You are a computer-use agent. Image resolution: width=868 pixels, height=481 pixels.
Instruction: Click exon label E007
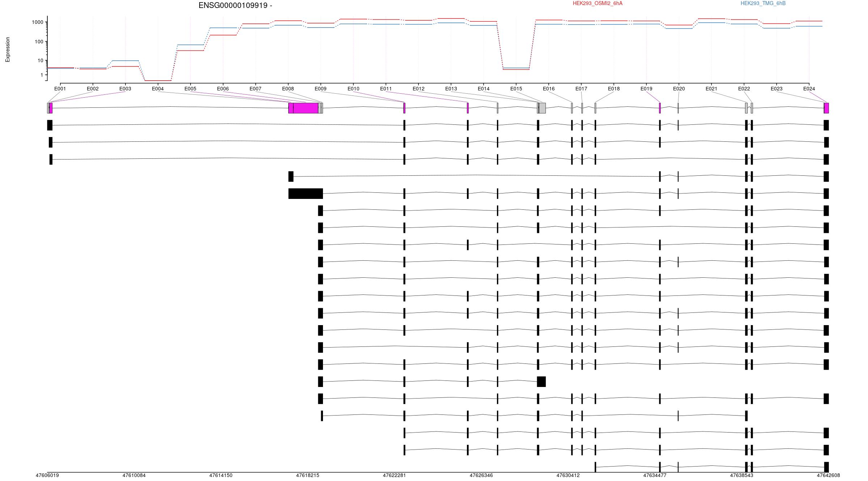(255, 89)
